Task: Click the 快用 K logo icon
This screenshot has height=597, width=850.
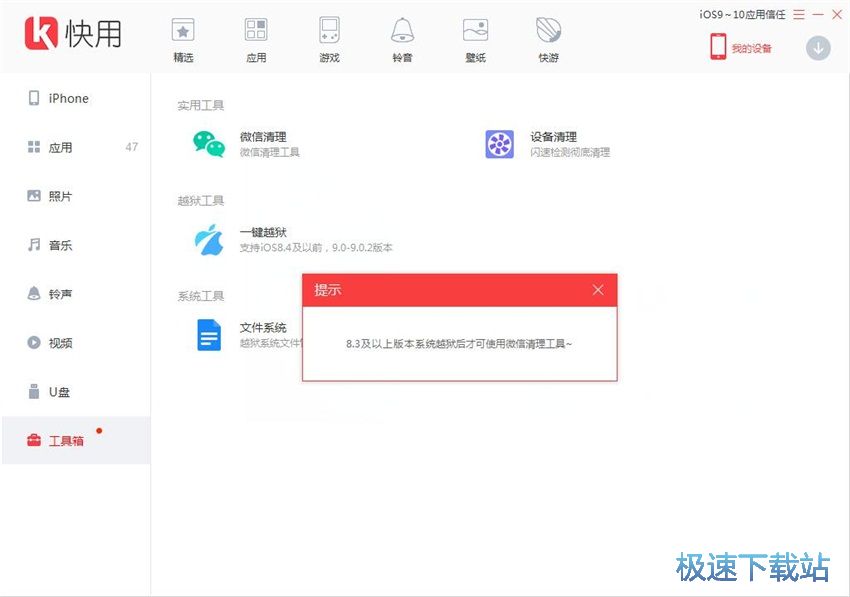Action: pyautogui.click(x=41, y=33)
